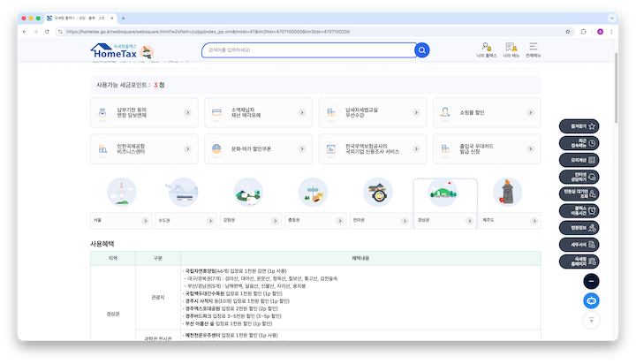The width and height of the screenshot is (636, 364).
Task: Open 납부기한 등의 연장 담보면제 arrow
Action: click(x=188, y=112)
